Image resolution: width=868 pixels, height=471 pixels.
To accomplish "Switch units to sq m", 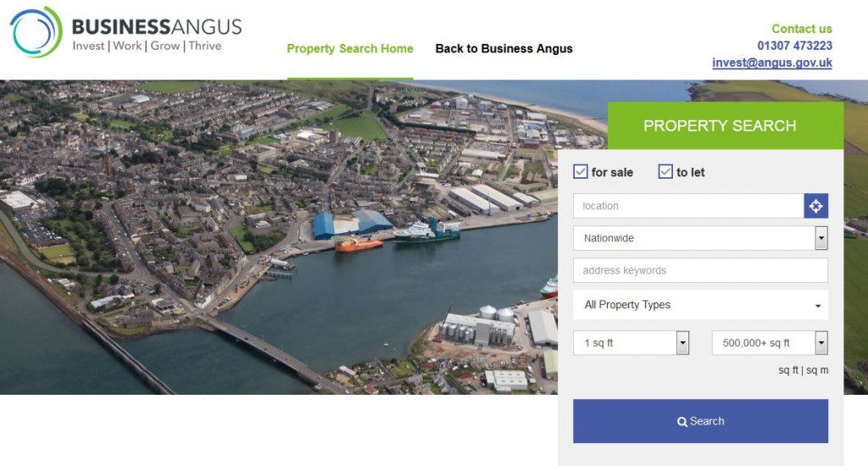I will [817, 370].
